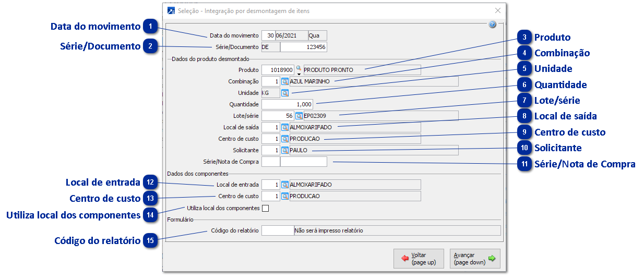Focus the Local de saída code field
Viewport: 644px width, 280px height.
(271, 127)
